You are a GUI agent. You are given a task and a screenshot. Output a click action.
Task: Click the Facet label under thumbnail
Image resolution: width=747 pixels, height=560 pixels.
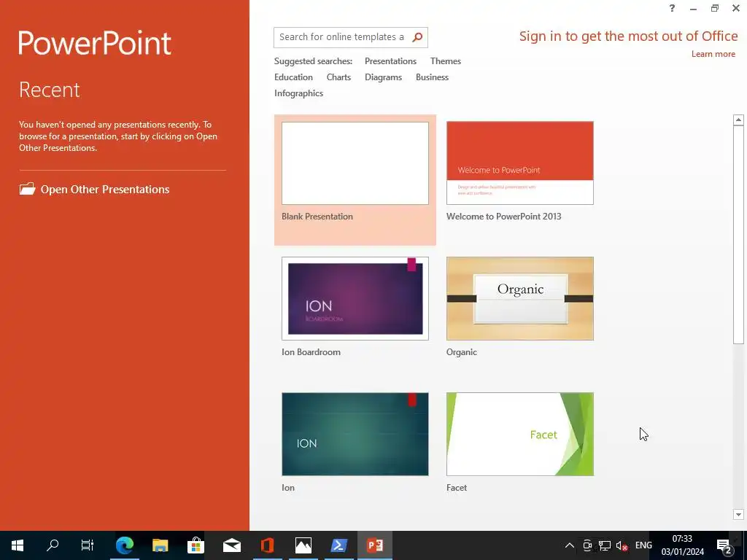457,488
